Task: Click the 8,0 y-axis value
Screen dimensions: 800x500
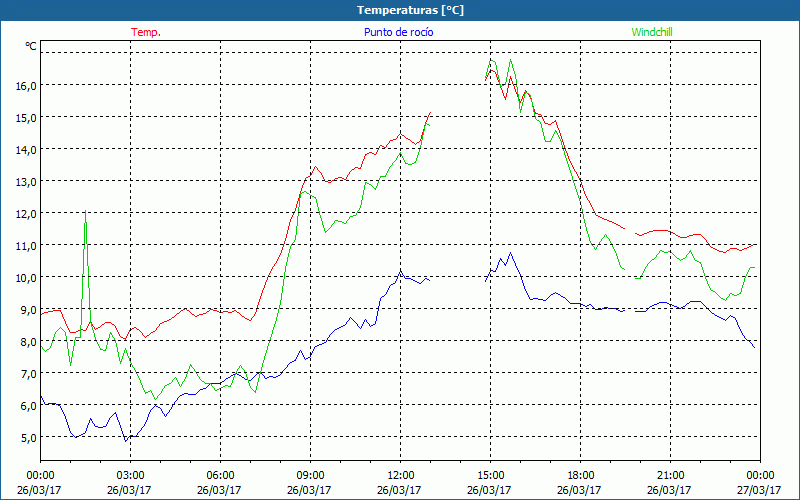Action: pyautogui.click(x=29, y=342)
